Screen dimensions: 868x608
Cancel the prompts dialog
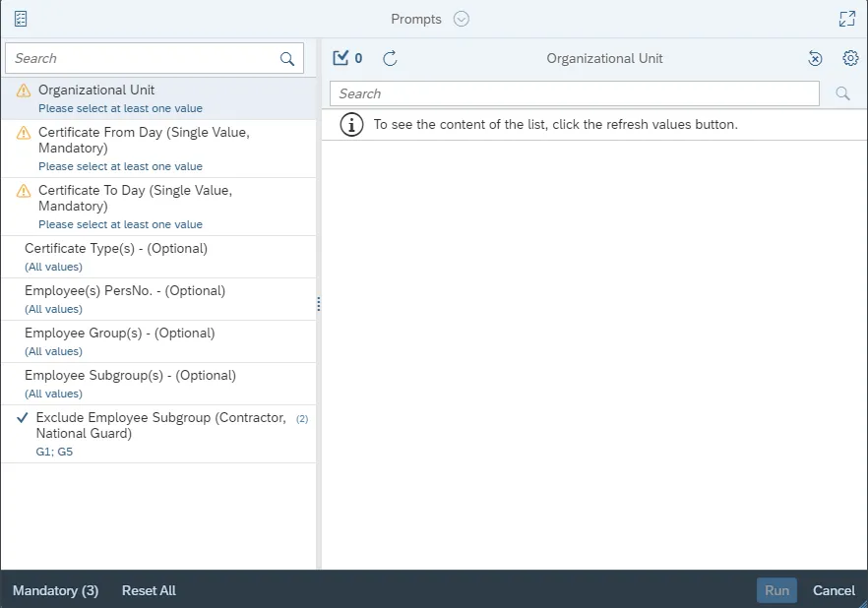(834, 590)
